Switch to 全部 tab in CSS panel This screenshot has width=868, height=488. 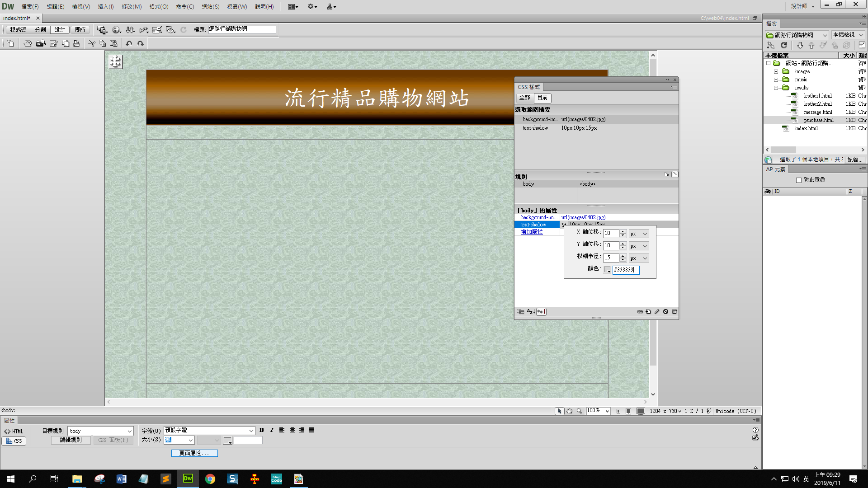pyautogui.click(x=524, y=98)
